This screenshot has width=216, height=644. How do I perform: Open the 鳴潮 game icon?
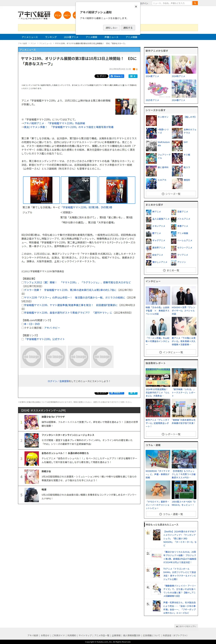(x=32, y=495)
